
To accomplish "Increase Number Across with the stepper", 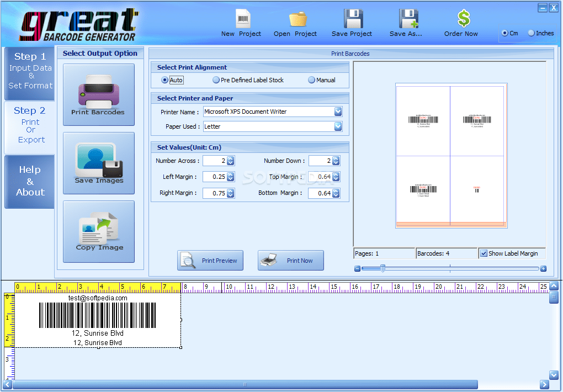I will (230, 158).
